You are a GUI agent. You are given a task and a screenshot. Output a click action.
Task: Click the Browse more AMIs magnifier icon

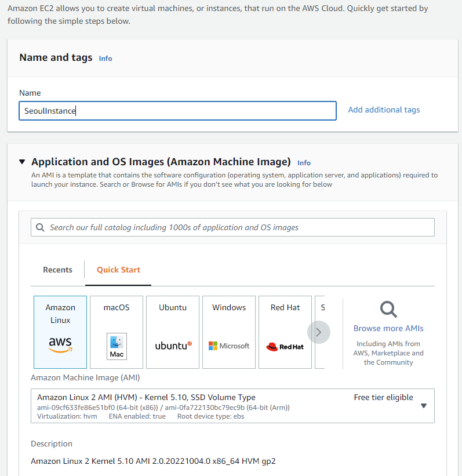(388, 310)
